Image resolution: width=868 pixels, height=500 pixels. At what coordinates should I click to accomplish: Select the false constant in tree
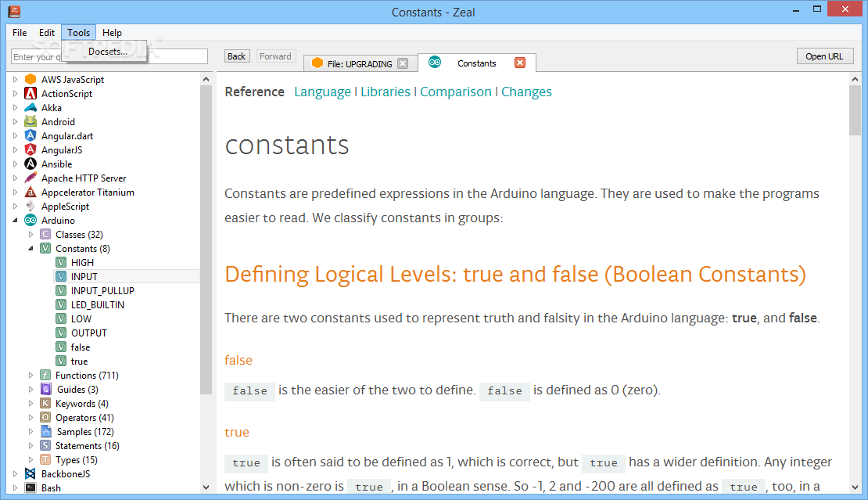(81, 347)
